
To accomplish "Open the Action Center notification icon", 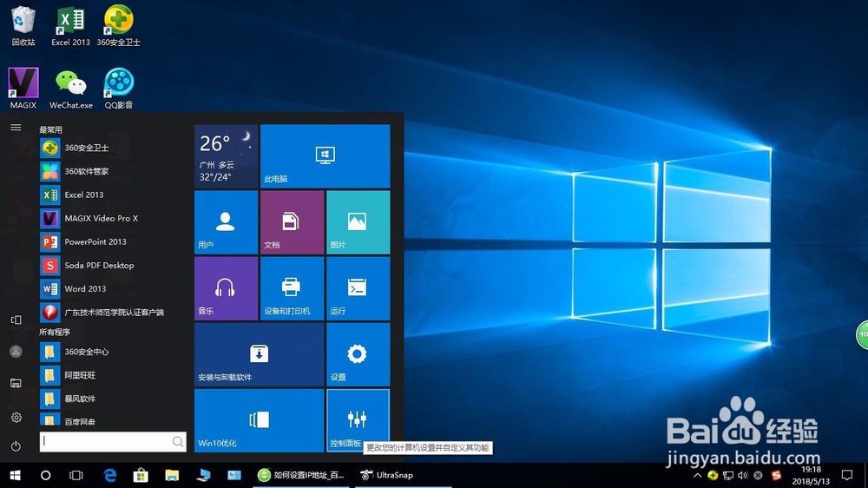I will (x=847, y=475).
